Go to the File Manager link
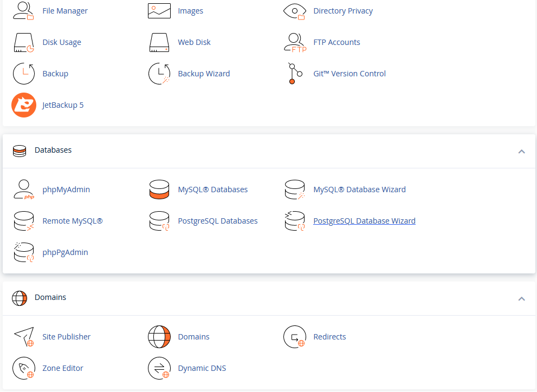537x392 pixels. point(65,11)
